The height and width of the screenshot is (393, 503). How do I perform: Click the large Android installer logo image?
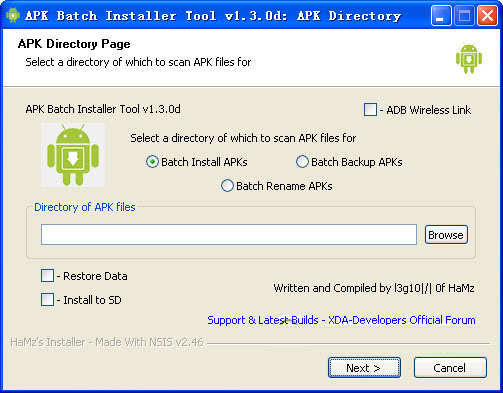[73, 155]
